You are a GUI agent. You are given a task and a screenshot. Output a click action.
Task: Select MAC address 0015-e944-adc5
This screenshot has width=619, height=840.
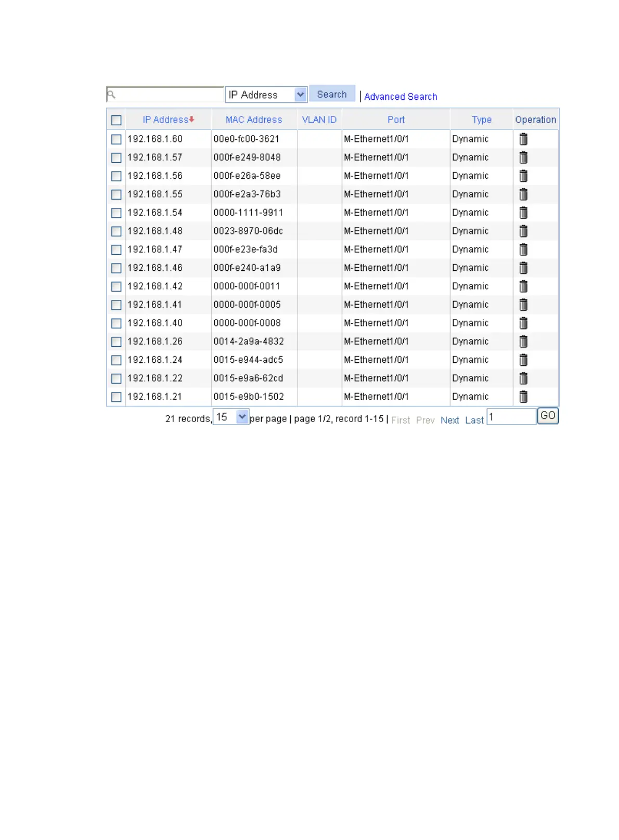click(248, 360)
